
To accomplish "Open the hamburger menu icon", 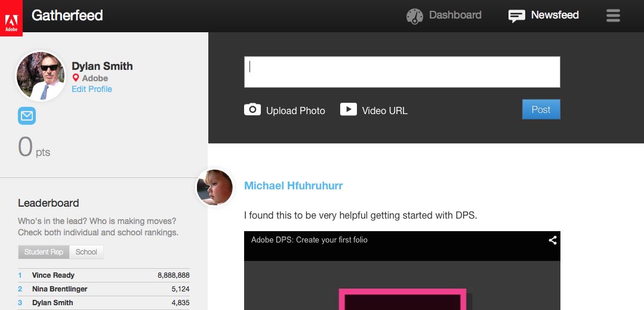I will (x=613, y=16).
